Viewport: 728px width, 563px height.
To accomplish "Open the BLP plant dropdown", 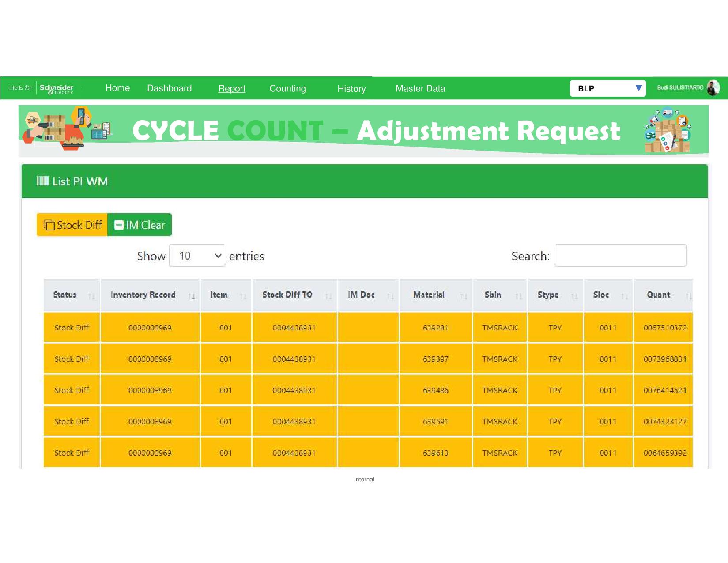I will pyautogui.click(x=607, y=88).
